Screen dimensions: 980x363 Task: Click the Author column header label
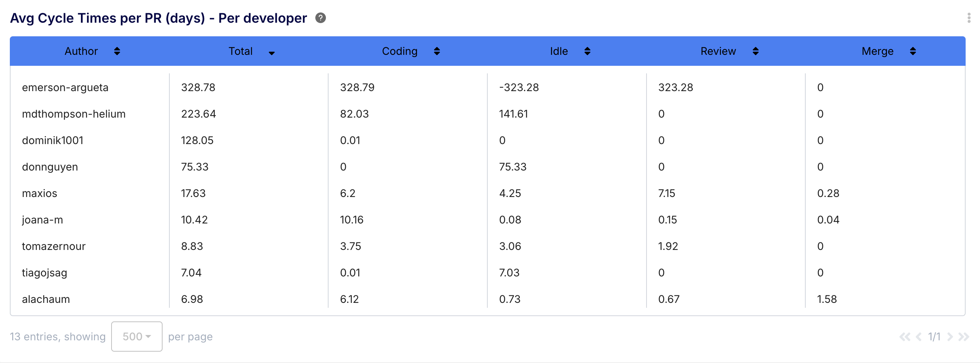[x=81, y=51]
